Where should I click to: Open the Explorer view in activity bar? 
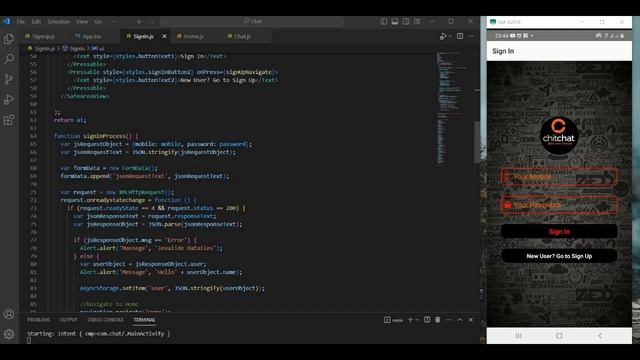click(9, 39)
